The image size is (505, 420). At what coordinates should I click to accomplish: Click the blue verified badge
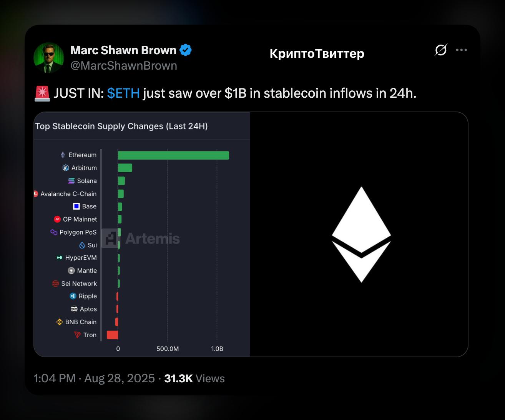pyautogui.click(x=186, y=50)
